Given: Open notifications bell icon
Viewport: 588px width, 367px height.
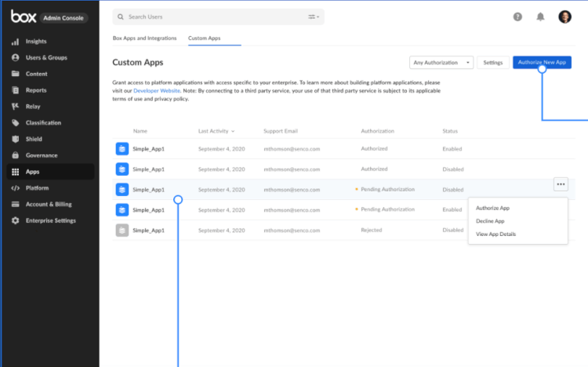Looking at the screenshot, I should click(540, 17).
